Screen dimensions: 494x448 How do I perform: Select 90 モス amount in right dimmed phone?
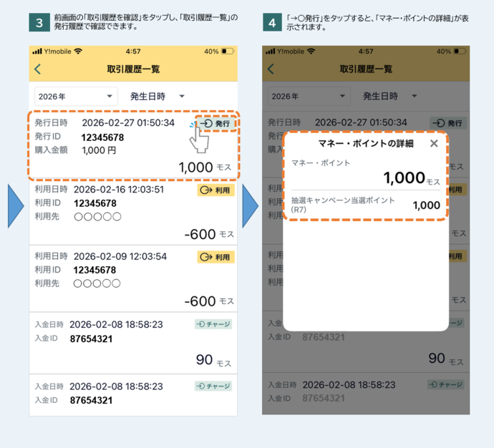(x=446, y=359)
